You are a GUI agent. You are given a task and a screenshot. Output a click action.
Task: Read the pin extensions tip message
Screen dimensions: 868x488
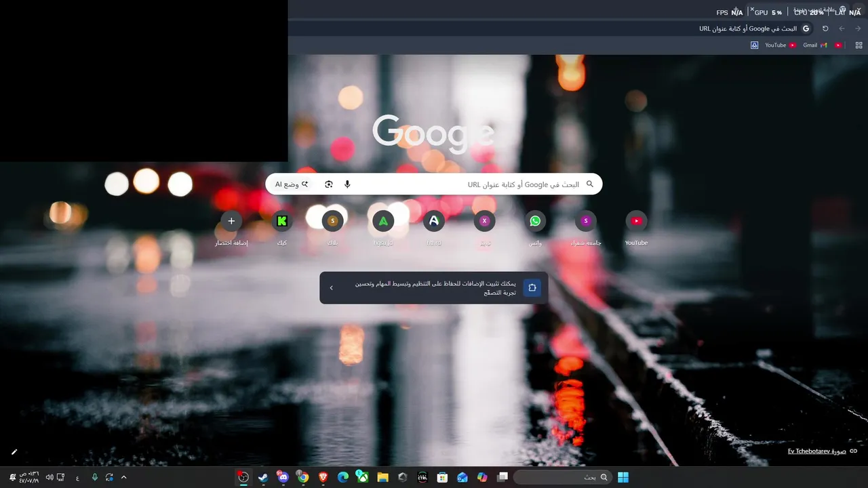pyautogui.click(x=435, y=288)
